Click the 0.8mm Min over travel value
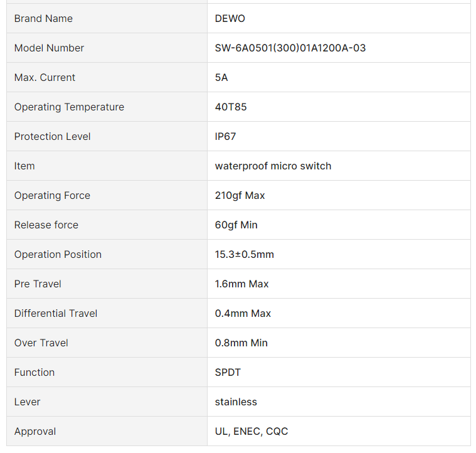Screen dimensions: 476x453 tap(241, 343)
